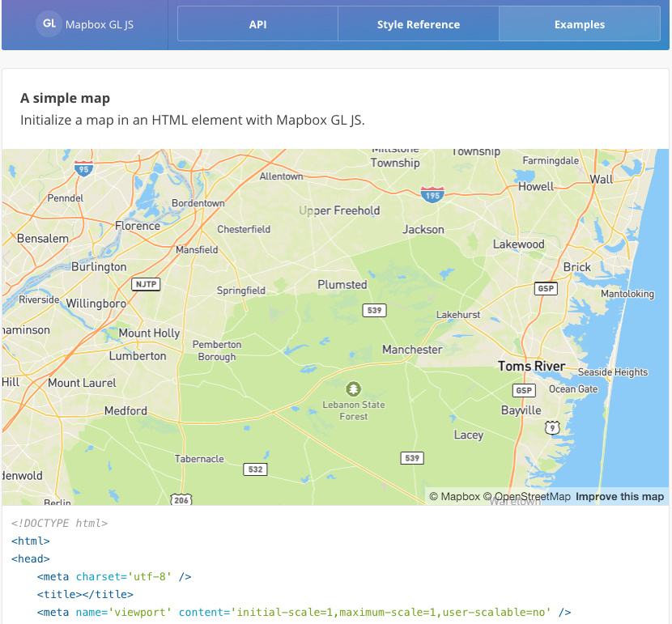Screen dimensions: 672x624
Task: Click the US 9 shield icon
Action: (x=552, y=427)
